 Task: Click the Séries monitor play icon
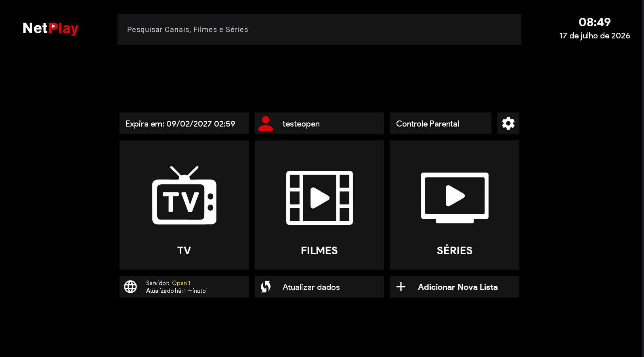[x=455, y=198]
